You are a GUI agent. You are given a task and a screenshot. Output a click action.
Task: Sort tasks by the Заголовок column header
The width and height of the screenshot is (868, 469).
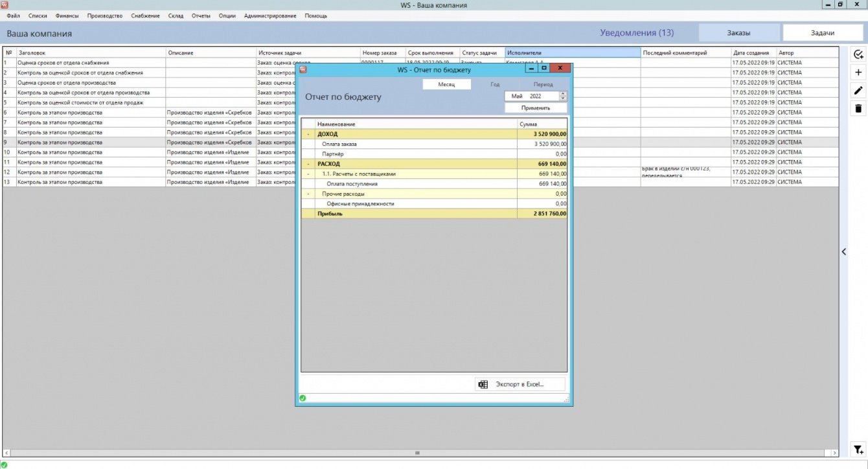(91, 52)
